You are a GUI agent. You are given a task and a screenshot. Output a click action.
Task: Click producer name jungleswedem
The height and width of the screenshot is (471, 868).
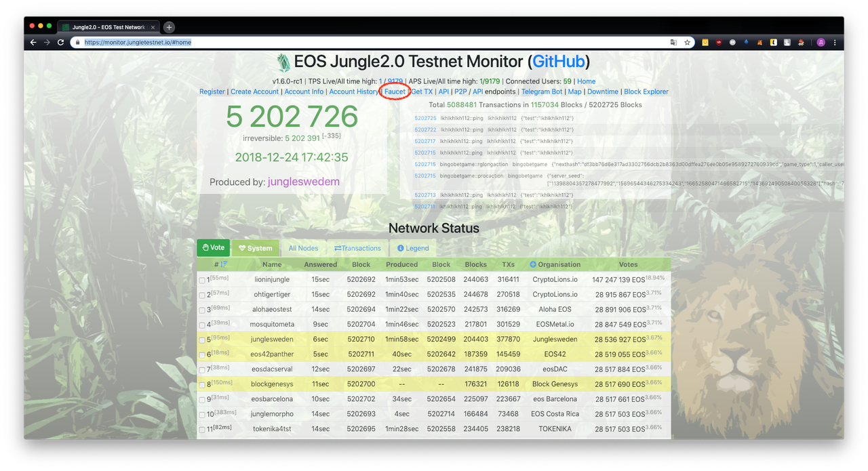(304, 182)
